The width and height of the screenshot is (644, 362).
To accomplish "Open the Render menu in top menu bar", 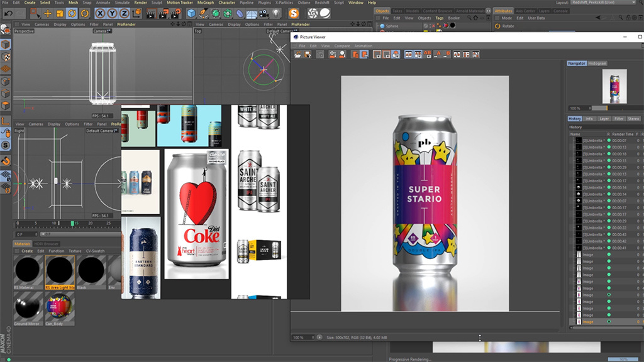I will 140,3.
